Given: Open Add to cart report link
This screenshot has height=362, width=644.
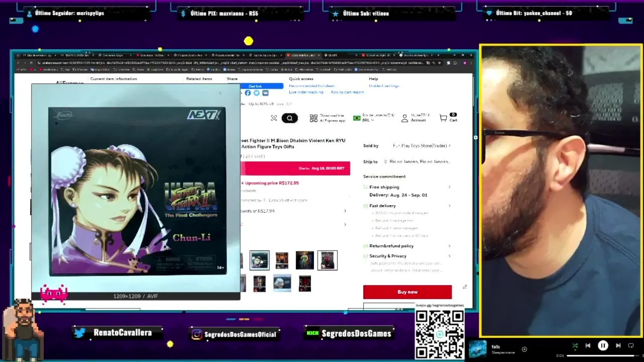Looking at the screenshot, I should 347,93.
